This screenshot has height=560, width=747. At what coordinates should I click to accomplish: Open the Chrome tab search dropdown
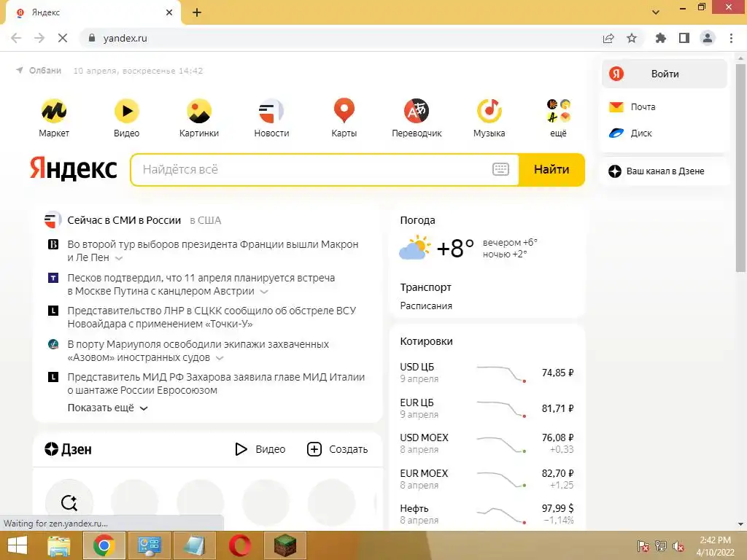[x=656, y=12]
